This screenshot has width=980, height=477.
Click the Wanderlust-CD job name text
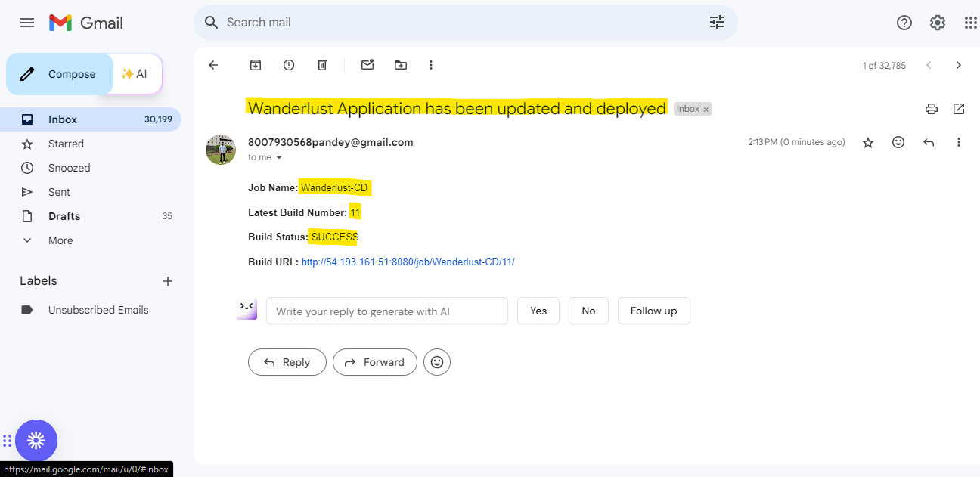pos(334,187)
